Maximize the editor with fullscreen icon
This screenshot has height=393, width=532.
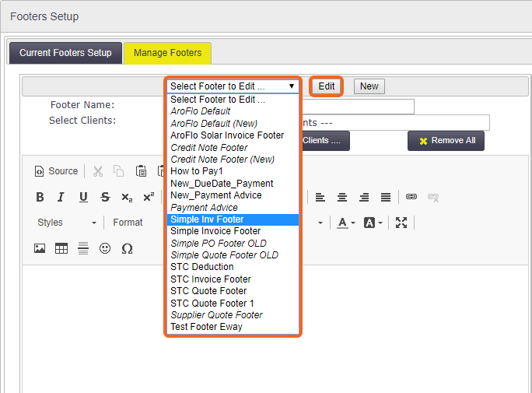(x=401, y=223)
